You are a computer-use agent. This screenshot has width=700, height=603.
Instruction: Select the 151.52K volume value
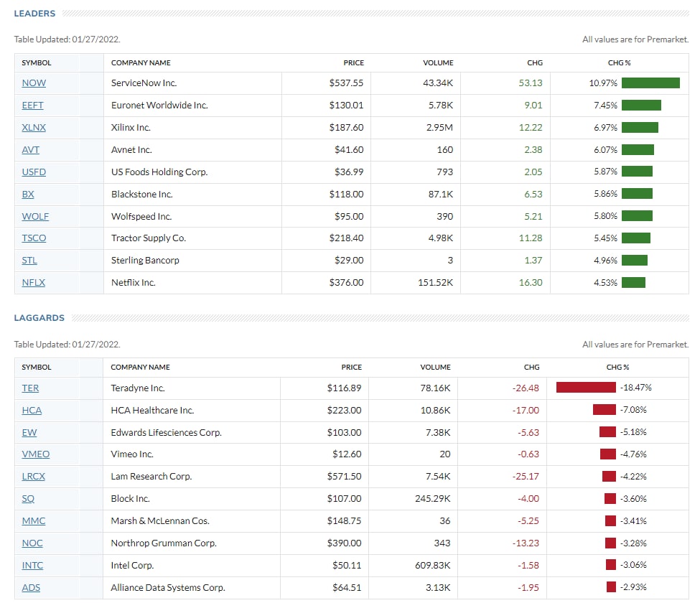435,283
